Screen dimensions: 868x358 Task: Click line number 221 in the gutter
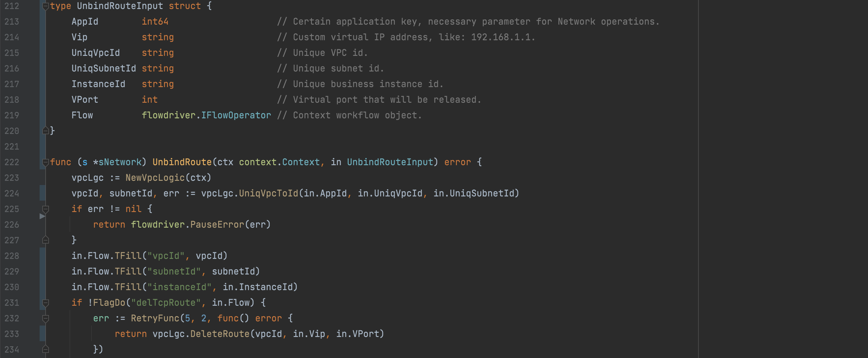tap(12, 147)
